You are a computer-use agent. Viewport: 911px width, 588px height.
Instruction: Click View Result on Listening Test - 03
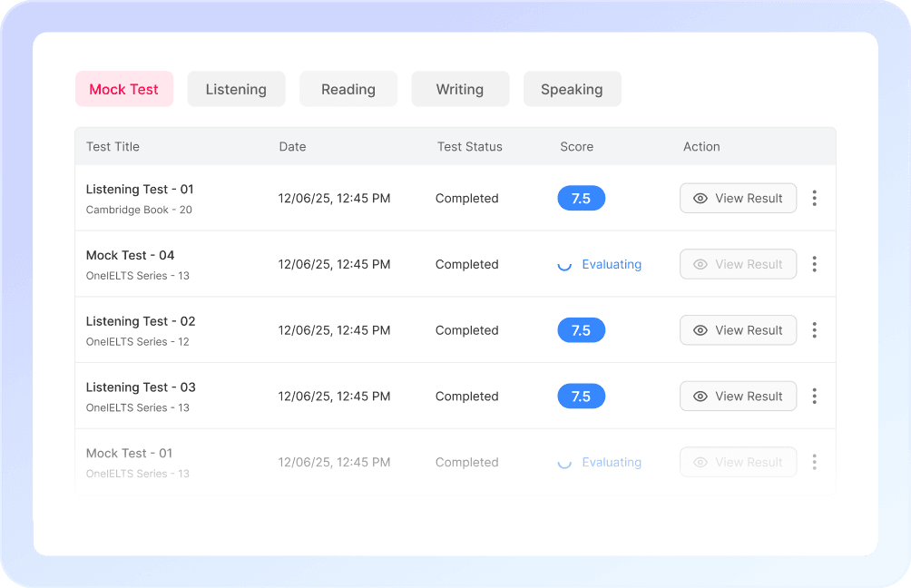[x=738, y=396]
